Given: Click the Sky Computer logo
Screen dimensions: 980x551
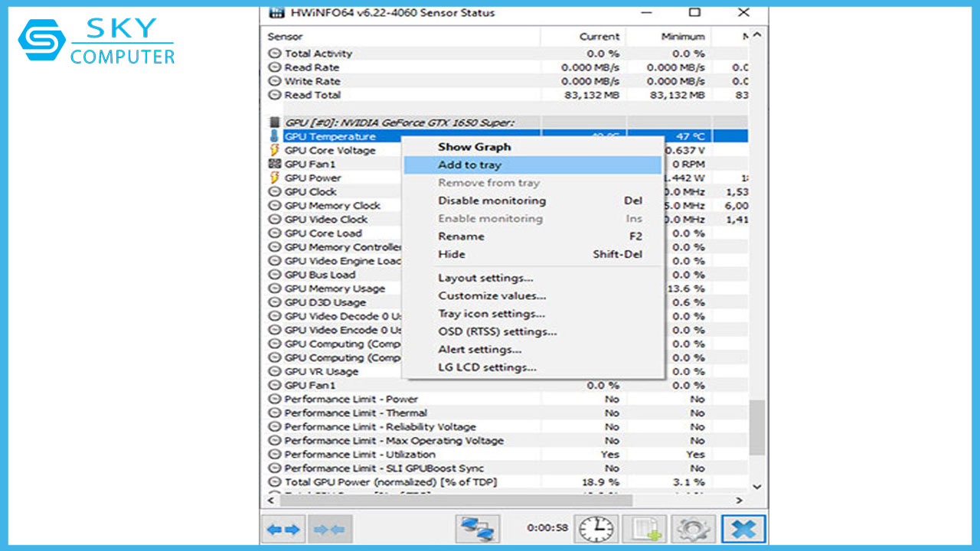Looking at the screenshot, I should pos(97,41).
